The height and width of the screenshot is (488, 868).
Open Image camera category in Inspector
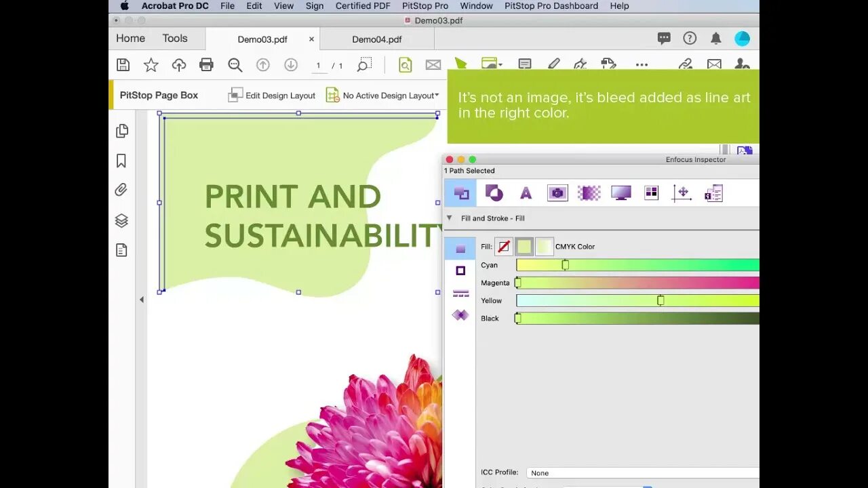tap(557, 193)
